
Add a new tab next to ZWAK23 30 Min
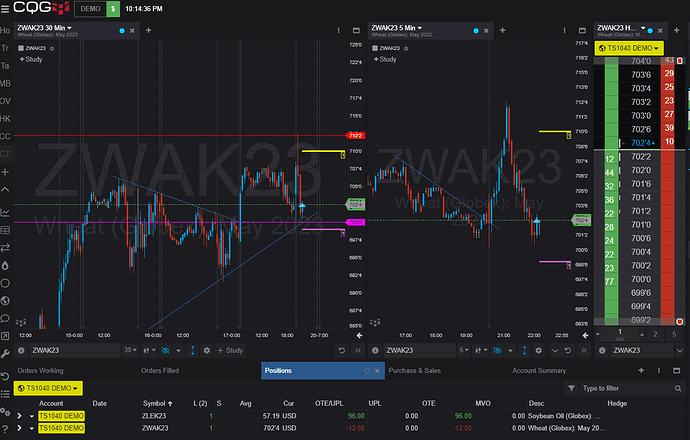(149, 30)
